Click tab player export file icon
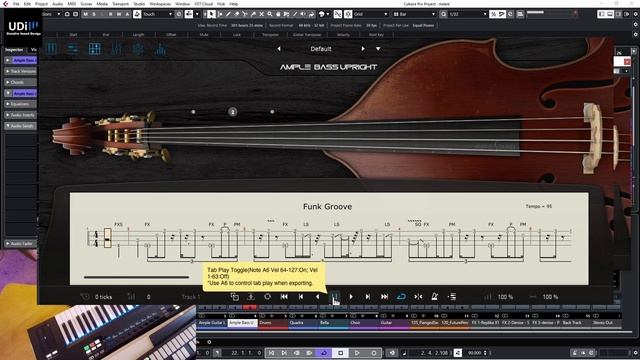 click(251, 297)
